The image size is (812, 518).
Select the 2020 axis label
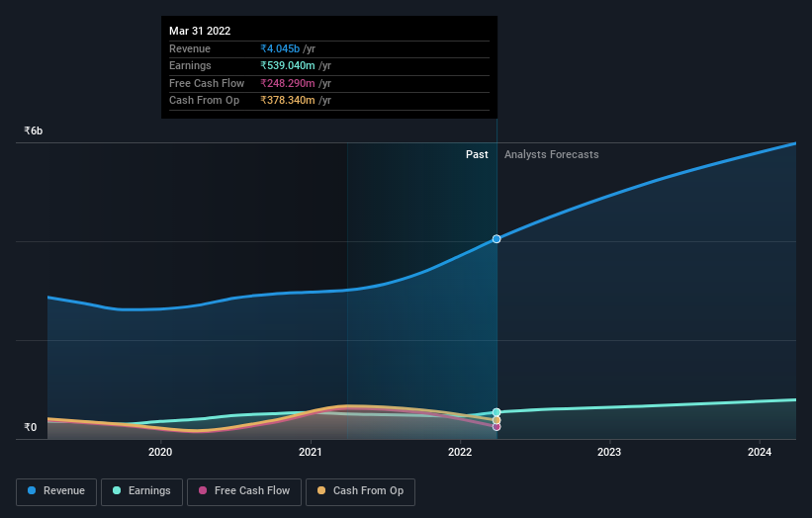(160, 453)
